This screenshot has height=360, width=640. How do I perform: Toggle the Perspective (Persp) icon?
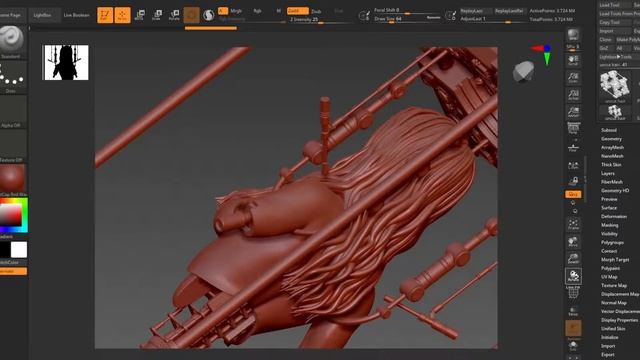[x=573, y=129]
